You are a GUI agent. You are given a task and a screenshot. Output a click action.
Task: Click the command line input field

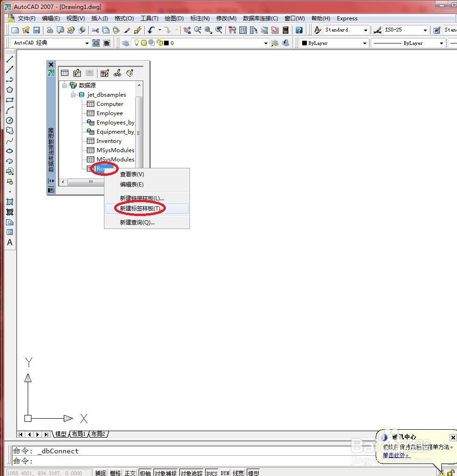pyautogui.click(x=194, y=461)
